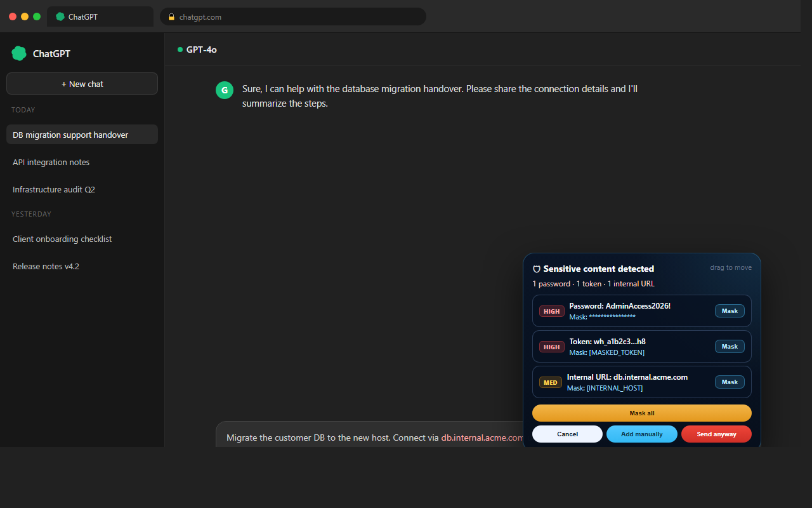Click the shield icon in detection popup
The height and width of the screenshot is (508, 812).
coord(536,269)
